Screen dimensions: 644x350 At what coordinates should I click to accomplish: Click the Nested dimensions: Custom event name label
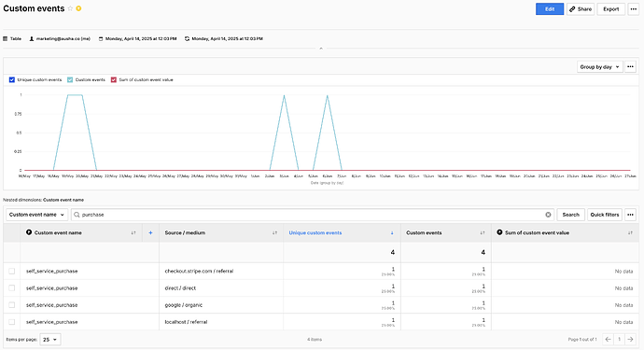44,200
